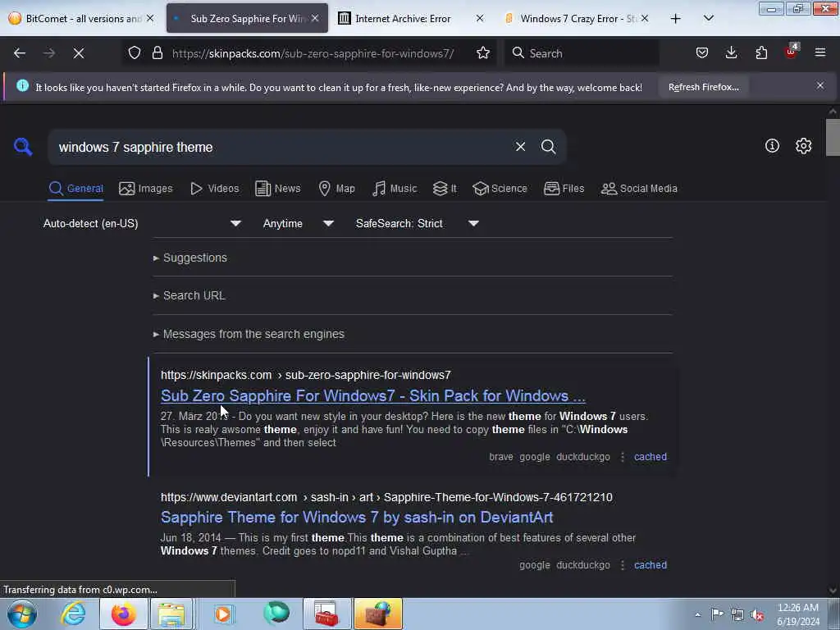Open the Extensions puzzle icon
This screenshot has width=840, height=630.
[x=761, y=53]
